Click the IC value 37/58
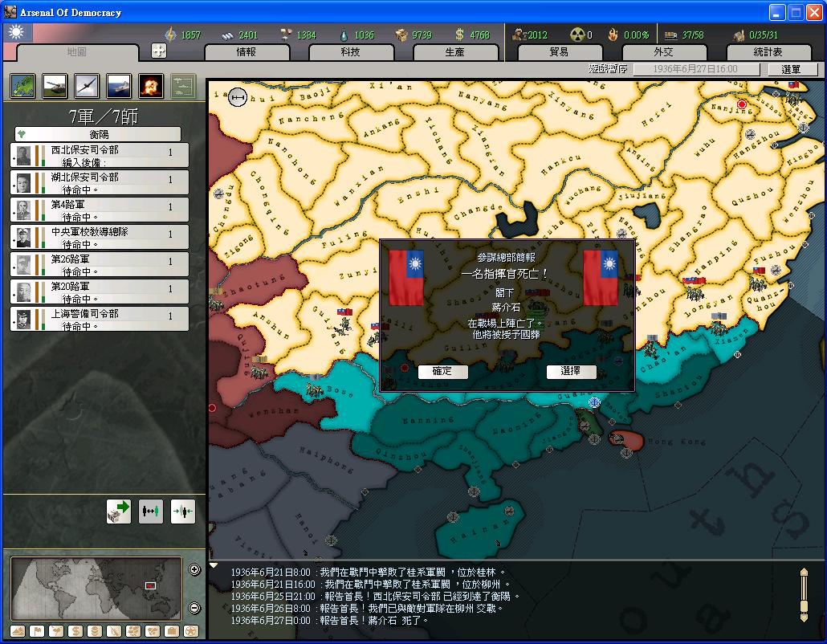Image resolution: width=827 pixels, height=644 pixels. (693, 35)
